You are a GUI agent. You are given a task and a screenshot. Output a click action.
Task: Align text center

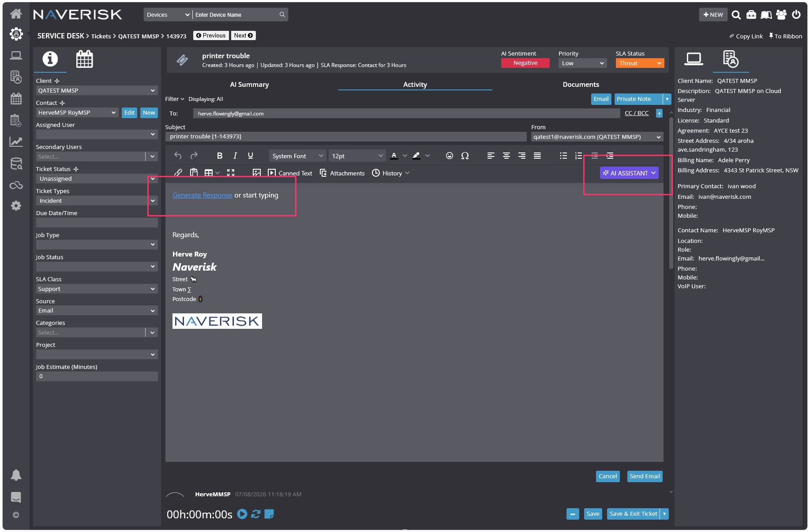click(506, 156)
